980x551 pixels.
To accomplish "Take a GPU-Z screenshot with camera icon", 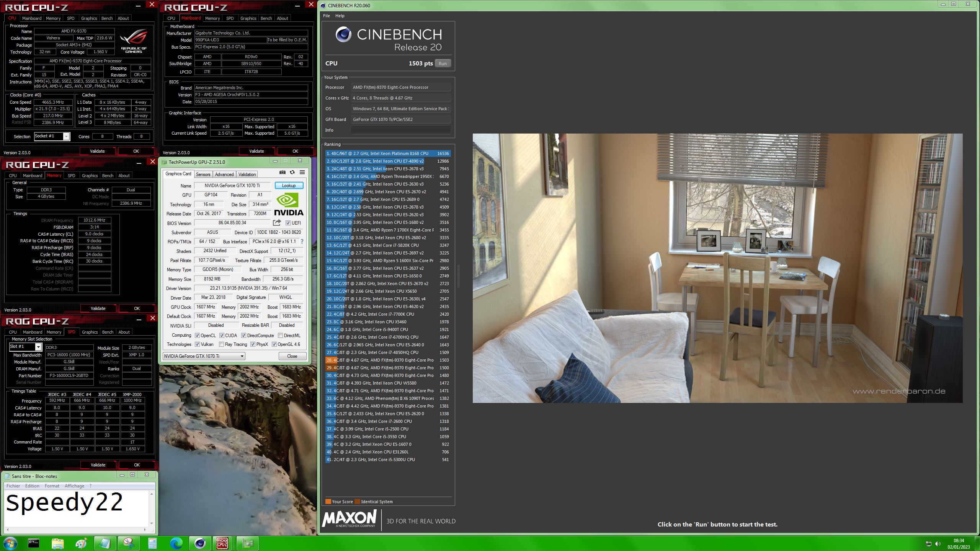I will [283, 173].
